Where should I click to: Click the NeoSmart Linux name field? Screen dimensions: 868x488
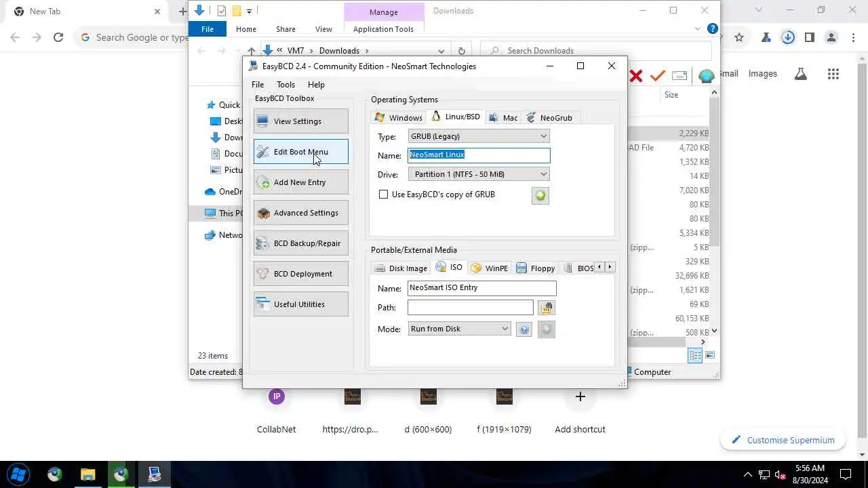(479, 155)
